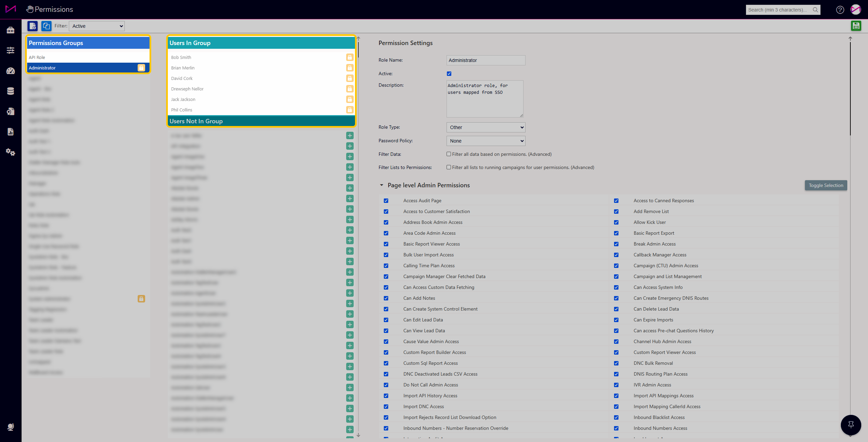The image size is (868, 442).
Task: Save changes with the green disk icon
Action: coord(856,26)
